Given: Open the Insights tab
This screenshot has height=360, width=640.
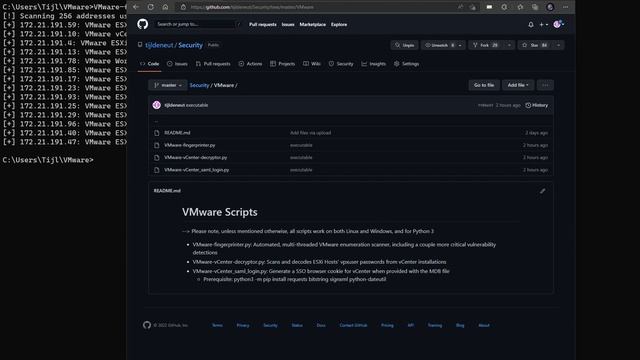Looking at the screenshot, I should coord(373,64).
